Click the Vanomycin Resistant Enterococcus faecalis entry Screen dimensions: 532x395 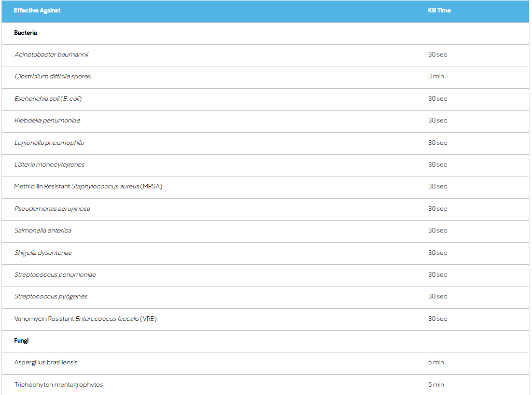[x=85, y=319]
